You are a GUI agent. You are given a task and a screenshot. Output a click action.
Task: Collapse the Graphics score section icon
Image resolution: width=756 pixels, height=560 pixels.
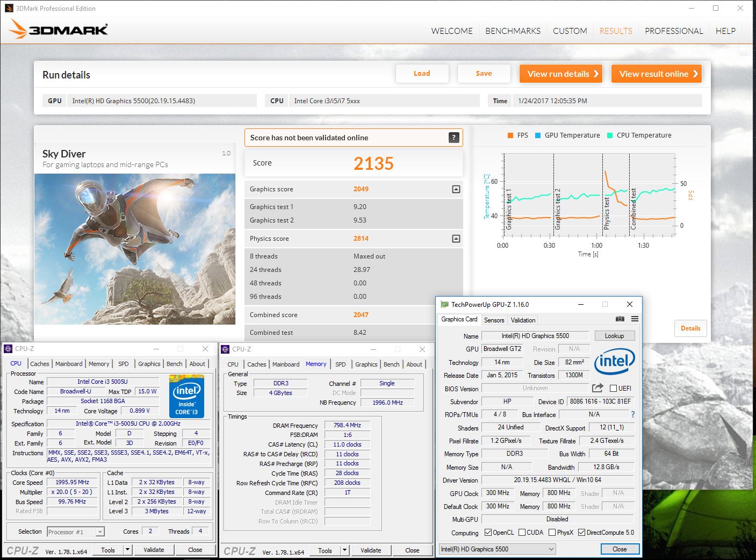click(x=456, y=189)
